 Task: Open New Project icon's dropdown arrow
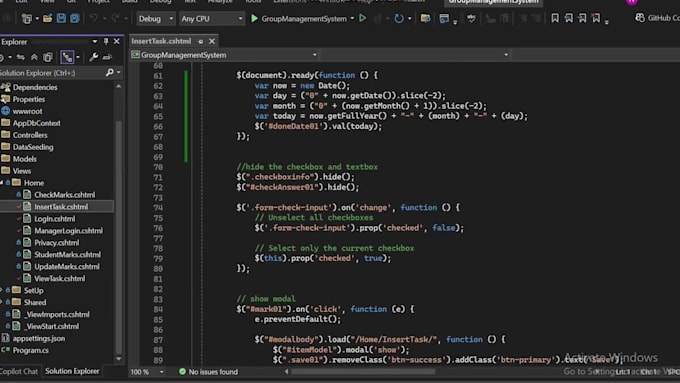point(37,19)
